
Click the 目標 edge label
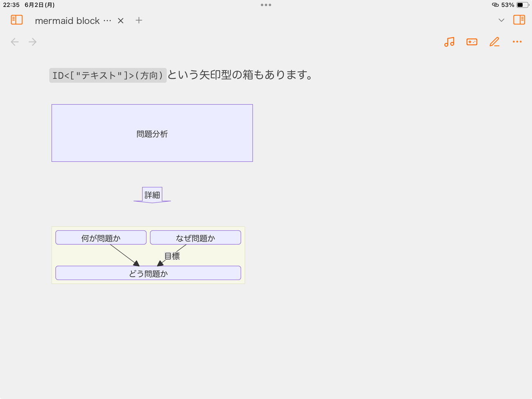click(x=172, y=256)
